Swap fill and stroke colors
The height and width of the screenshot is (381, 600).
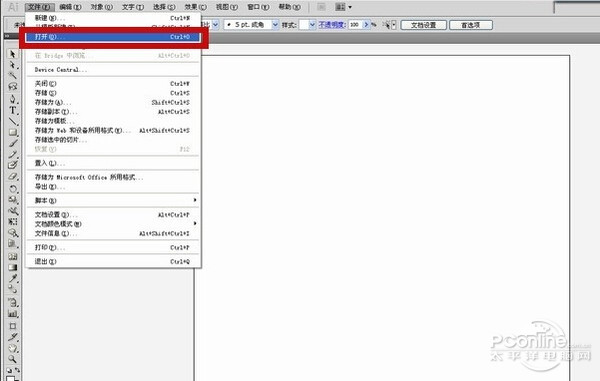pos(17,370)
